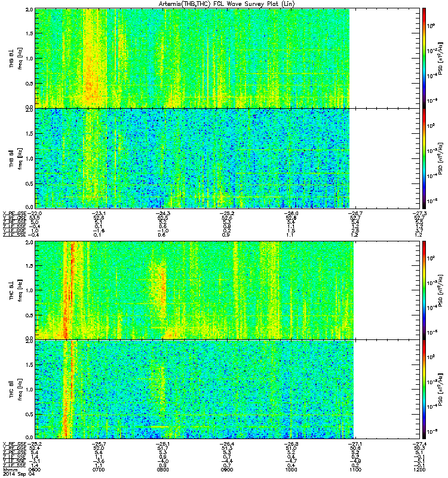Click the '1200' time tick label
Viewport: 448px width, 478px height.
[419, 470]
